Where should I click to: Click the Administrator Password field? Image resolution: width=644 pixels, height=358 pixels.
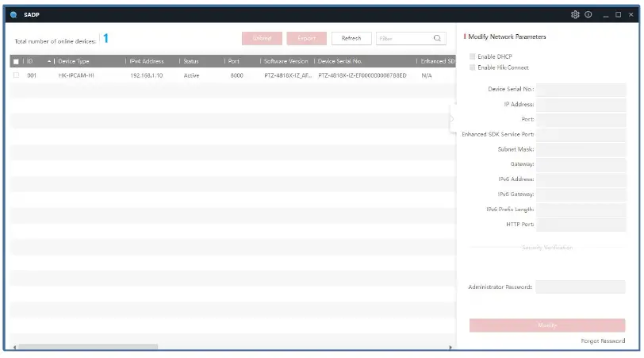click(x=580, y=287)
